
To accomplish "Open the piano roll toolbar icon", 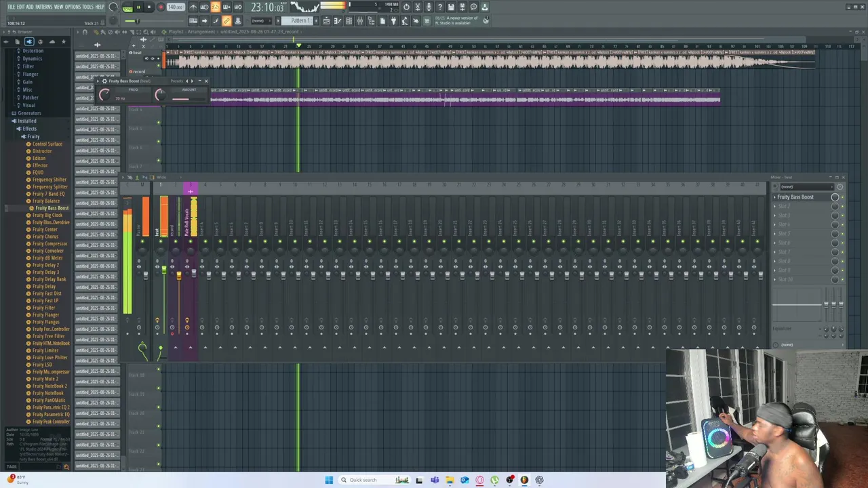I will (337, 20).
